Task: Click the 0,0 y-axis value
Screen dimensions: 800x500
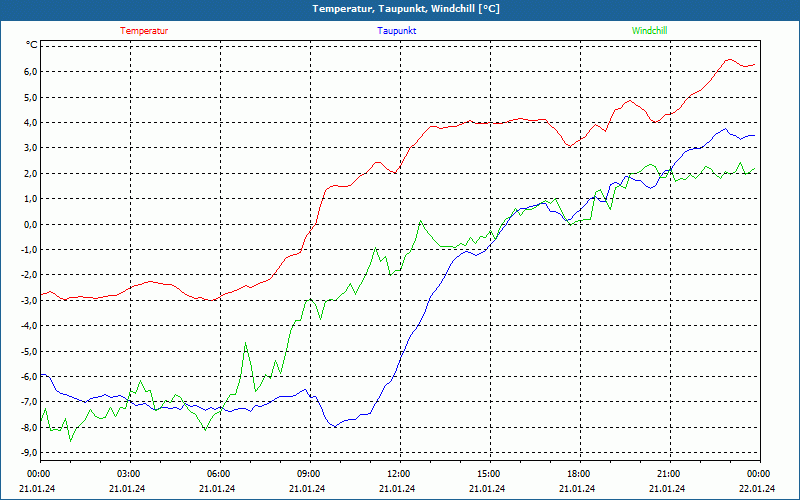Action: [x=30, y=224]
